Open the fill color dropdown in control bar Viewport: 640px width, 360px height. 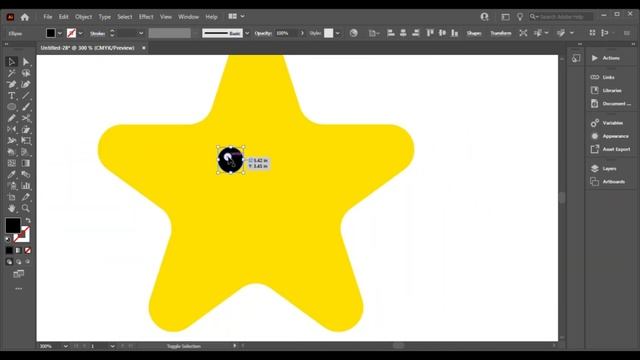pyautogui.click(x=60, y=33)
